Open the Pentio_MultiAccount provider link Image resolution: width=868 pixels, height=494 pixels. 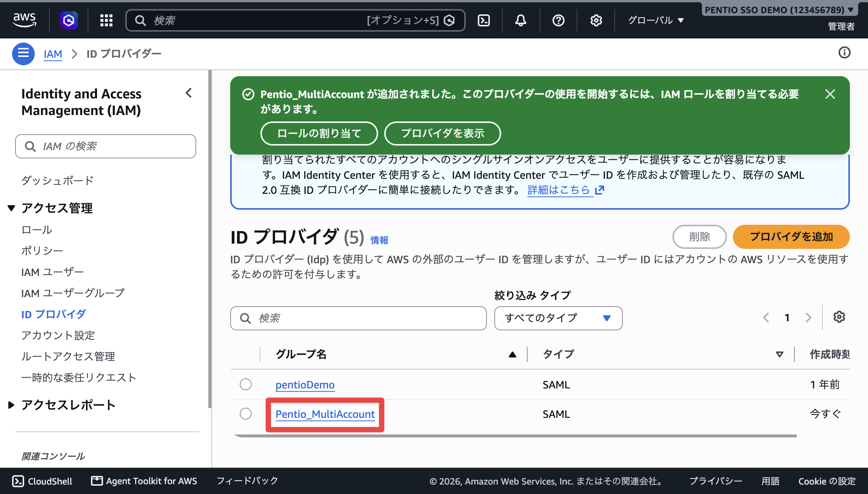click(x=325, y=414)
